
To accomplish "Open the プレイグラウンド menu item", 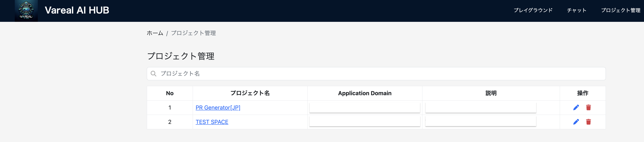I will pyautogui.click(x=533, y=10).
